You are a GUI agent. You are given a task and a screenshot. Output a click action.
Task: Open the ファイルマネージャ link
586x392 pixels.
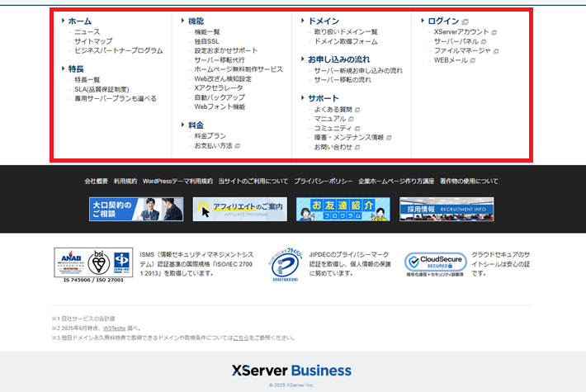point(462,51)
